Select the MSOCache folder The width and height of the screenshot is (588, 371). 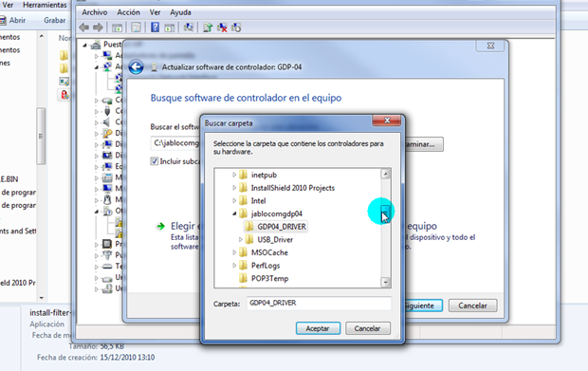pos(269,252)
